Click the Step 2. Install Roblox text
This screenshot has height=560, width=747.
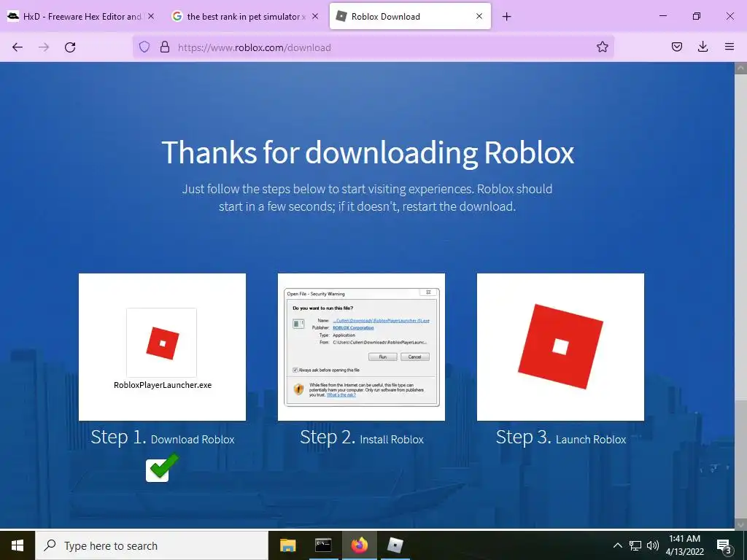tap(362, 437)
